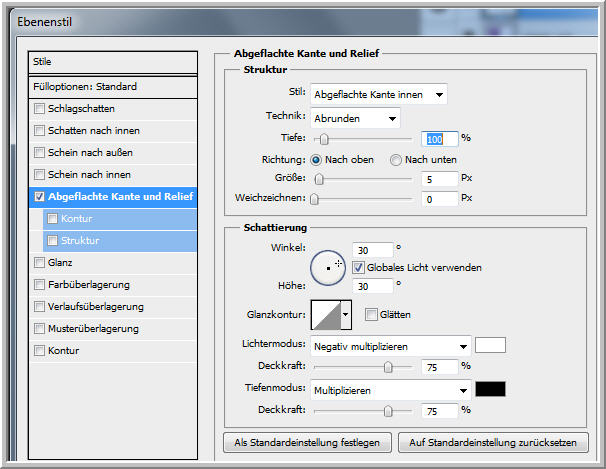Enable the Schein nach außen checkbox
The width and height of the screenshot is (606, 469).
[39, 153]
